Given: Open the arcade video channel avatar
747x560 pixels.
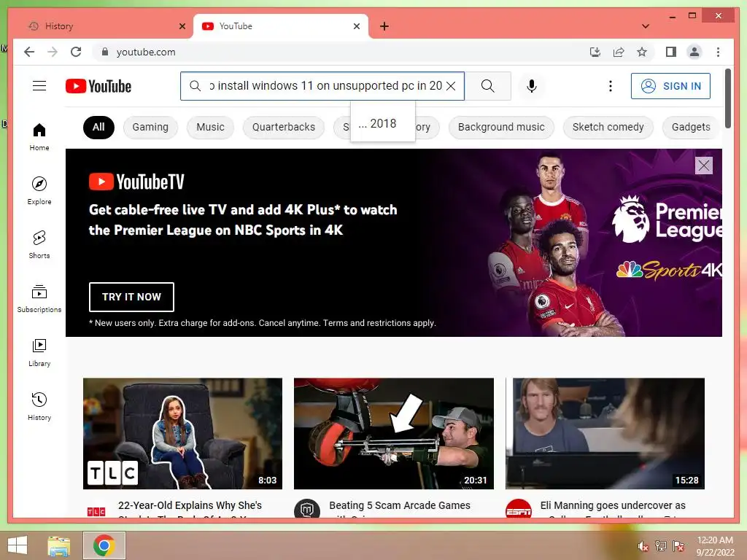Looking at the screenshot, I should click(x=307, y=510).
